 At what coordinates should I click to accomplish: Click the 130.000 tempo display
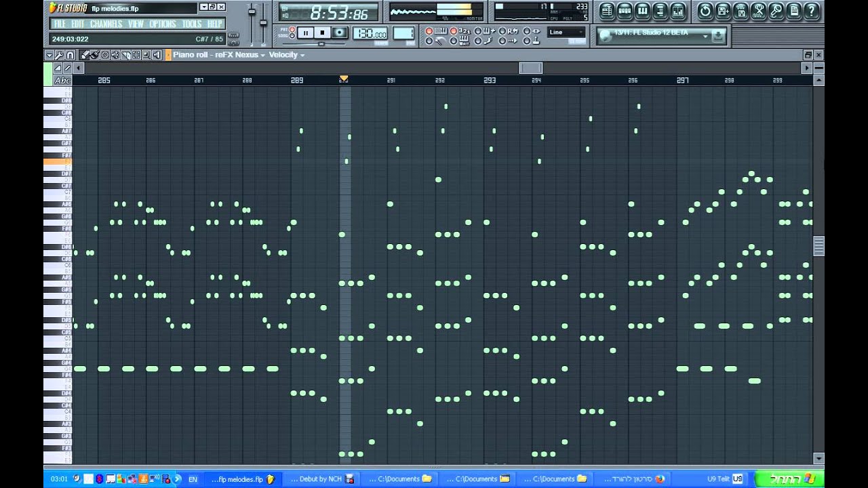(x=370, y=33)
